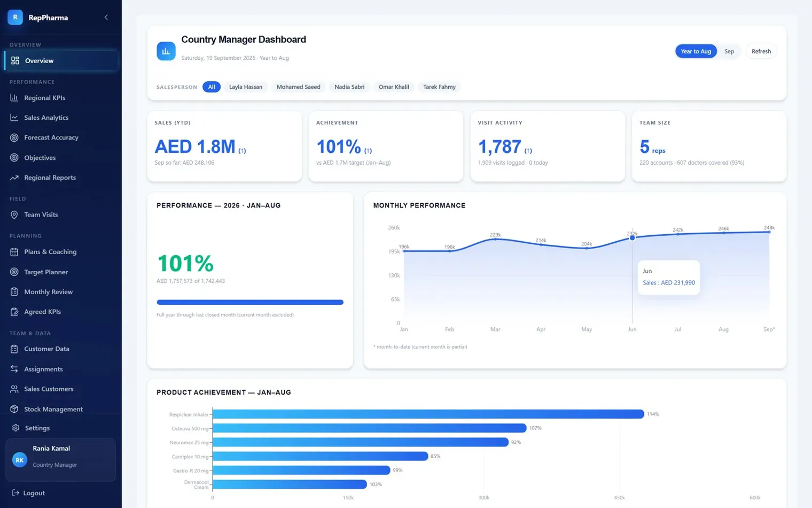
Task: Click the Jun data point on the chart
Action: tap(632, 237)
